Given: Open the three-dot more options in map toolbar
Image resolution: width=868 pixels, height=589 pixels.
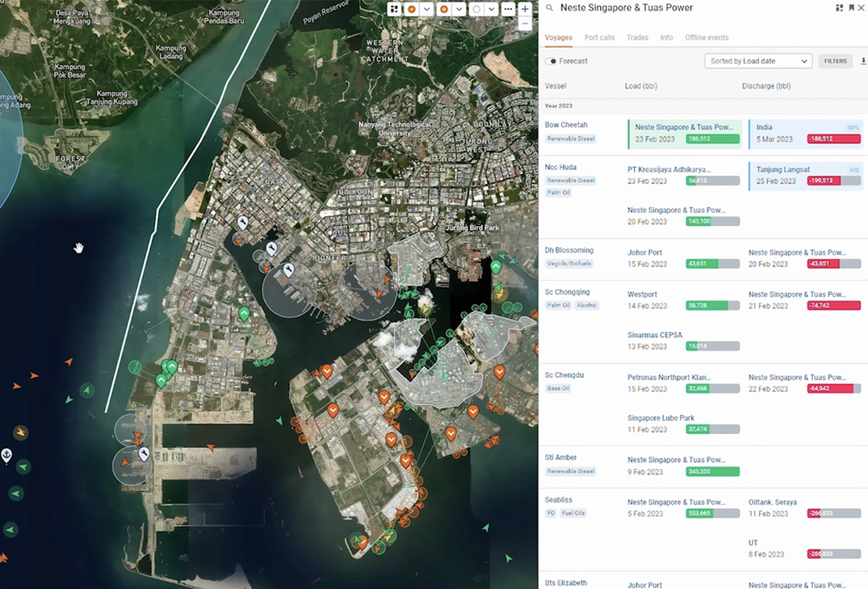Looking at the screenshot, I should point(508,9).
